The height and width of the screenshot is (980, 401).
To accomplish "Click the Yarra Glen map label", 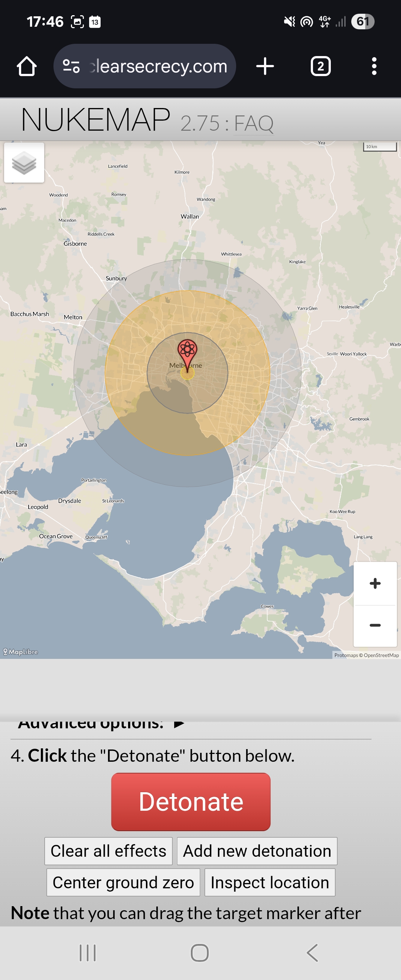I will coord(307,308).
